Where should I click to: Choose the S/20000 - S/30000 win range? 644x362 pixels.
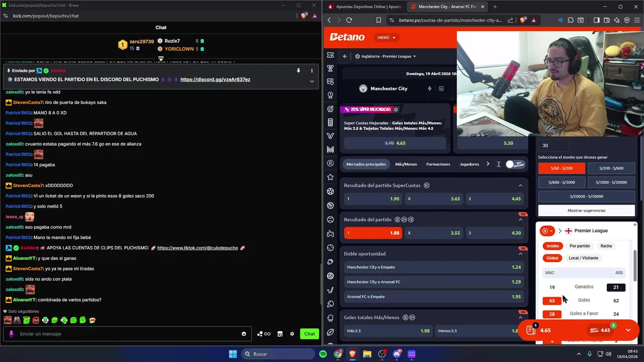(586, 196)
